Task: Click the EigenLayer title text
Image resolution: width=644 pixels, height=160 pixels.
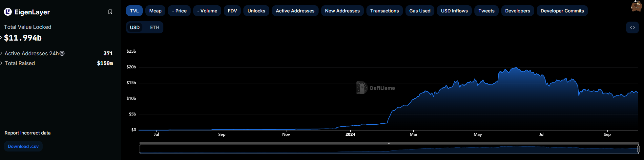Action: (x=32, y=12)
